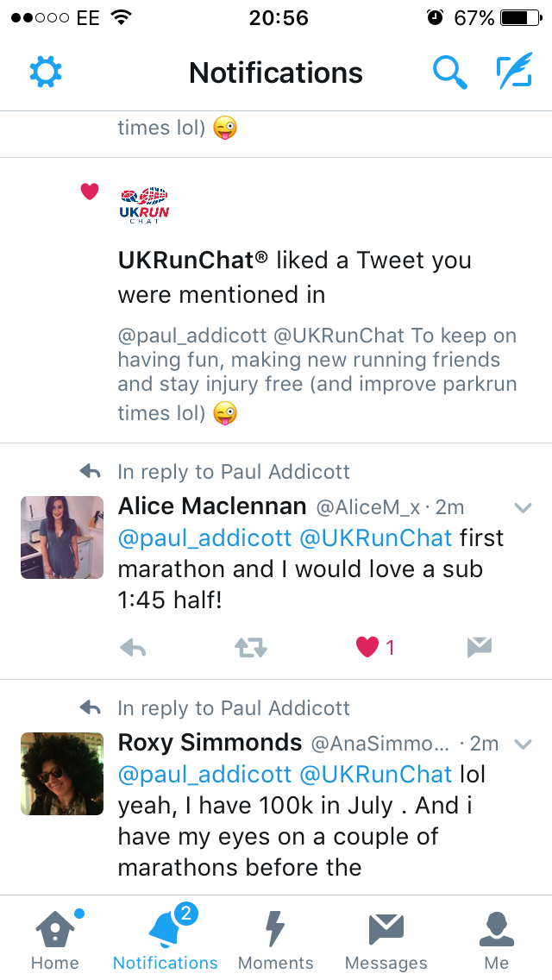This screenshot has width=552, height=980.
Task: Expand options chevron on Roxy's tweet
Action: click(523, 744)
